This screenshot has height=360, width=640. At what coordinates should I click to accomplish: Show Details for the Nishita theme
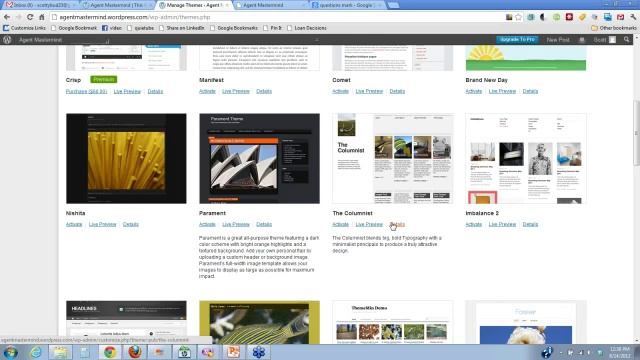131,224
